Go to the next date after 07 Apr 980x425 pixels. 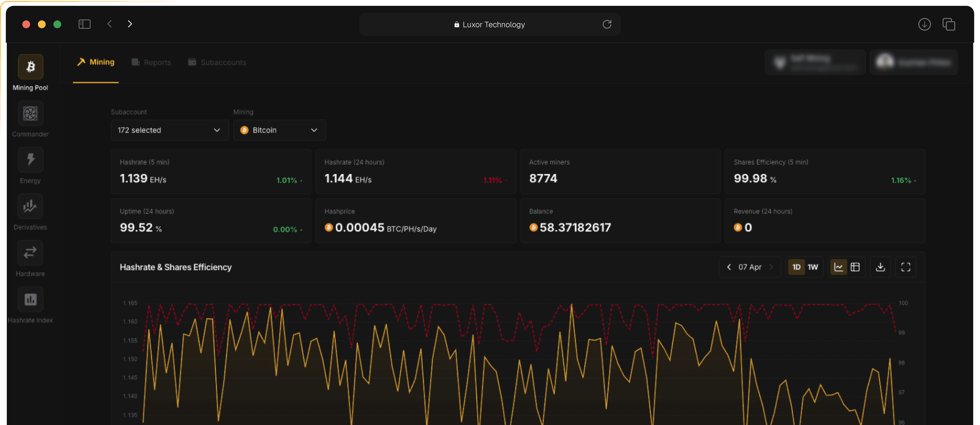point(772,267)
